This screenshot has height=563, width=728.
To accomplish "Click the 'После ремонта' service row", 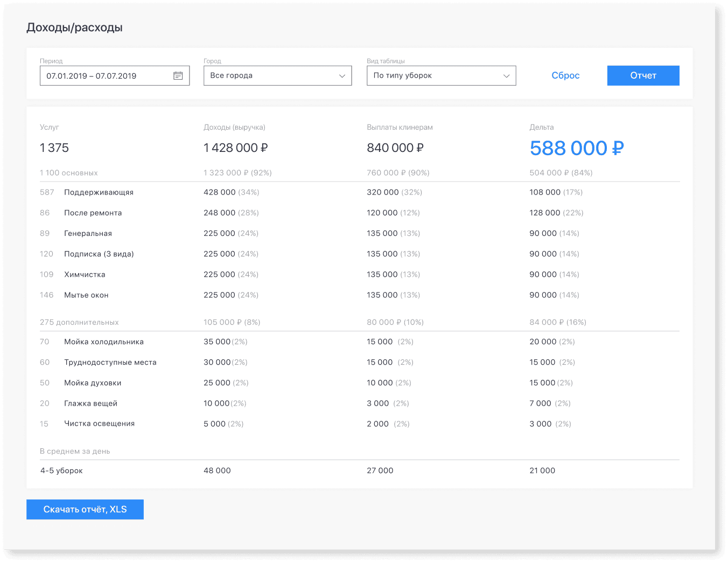I will point(93,213).
